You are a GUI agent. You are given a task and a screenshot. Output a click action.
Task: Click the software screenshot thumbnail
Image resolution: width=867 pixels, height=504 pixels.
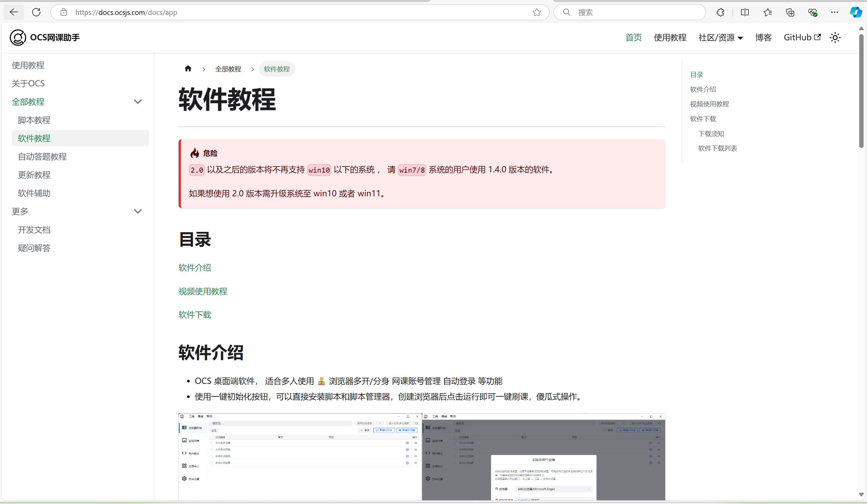point(421,457)
